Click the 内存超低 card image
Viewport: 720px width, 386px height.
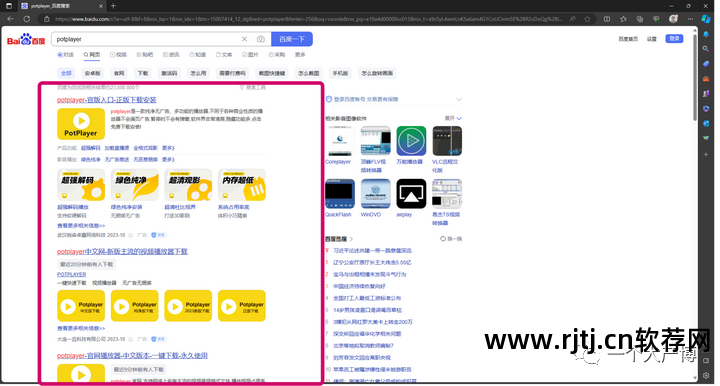pos(242,185)
